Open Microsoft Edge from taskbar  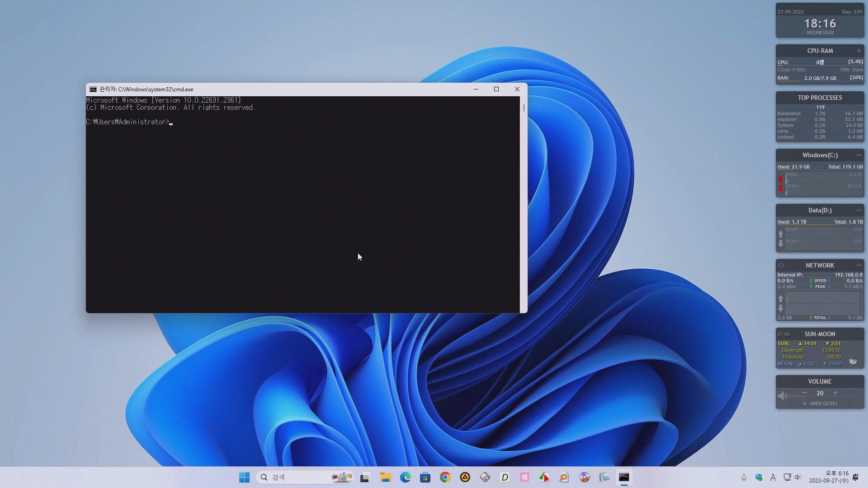pyautogui.click(x=405, y=477)
